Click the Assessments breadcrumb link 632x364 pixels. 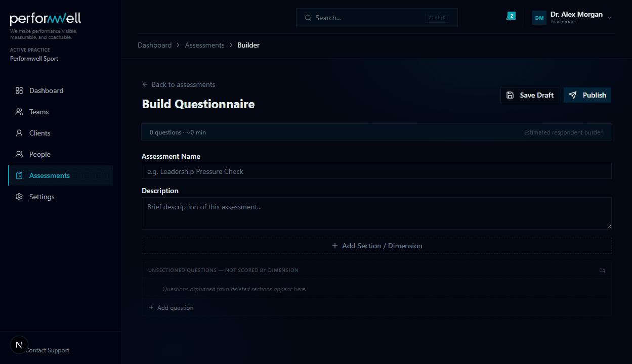(x=204, y=45)
